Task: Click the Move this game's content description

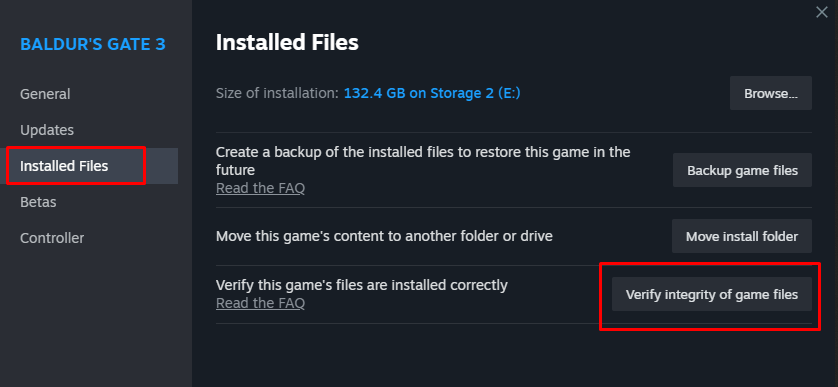Action: coord(384,236)
